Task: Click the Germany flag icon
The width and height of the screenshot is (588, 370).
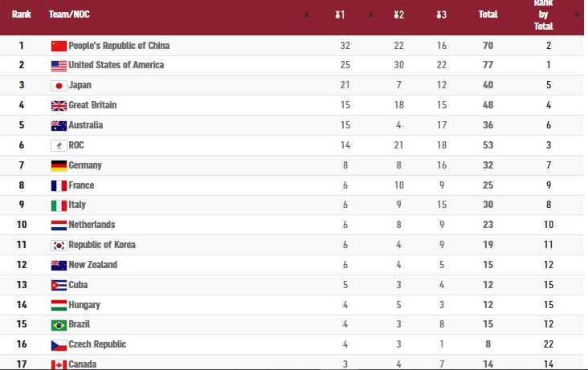Action: coord(59,165)
